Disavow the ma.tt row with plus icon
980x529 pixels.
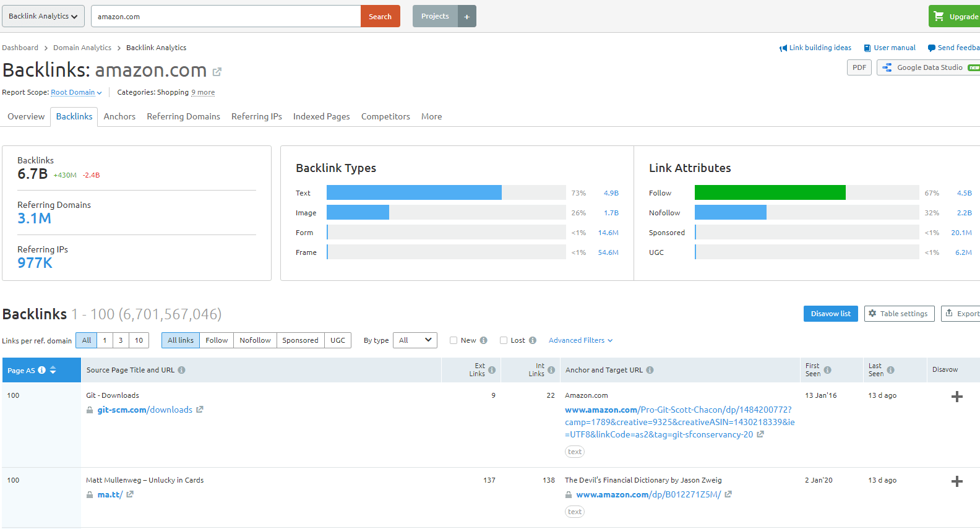pyautogui.click(x=957, y=481)
